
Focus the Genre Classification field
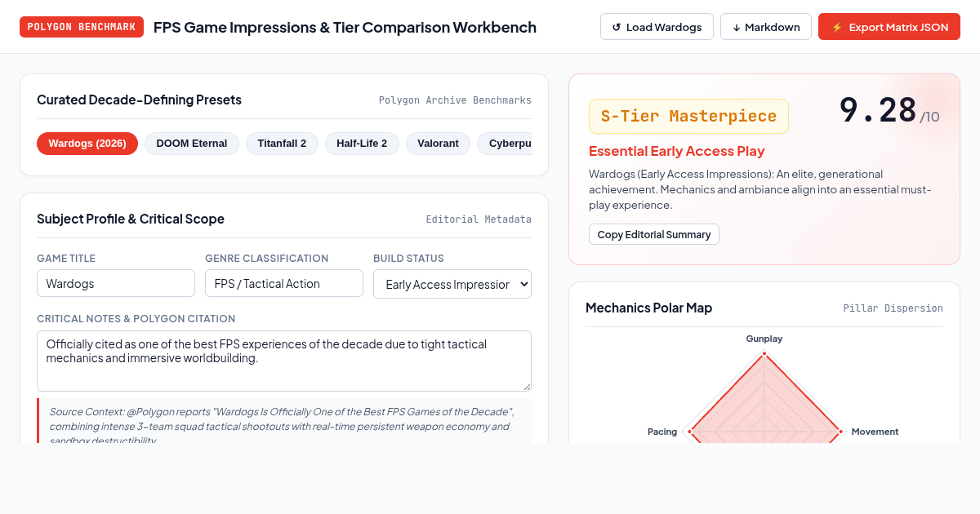pos(284,283)
